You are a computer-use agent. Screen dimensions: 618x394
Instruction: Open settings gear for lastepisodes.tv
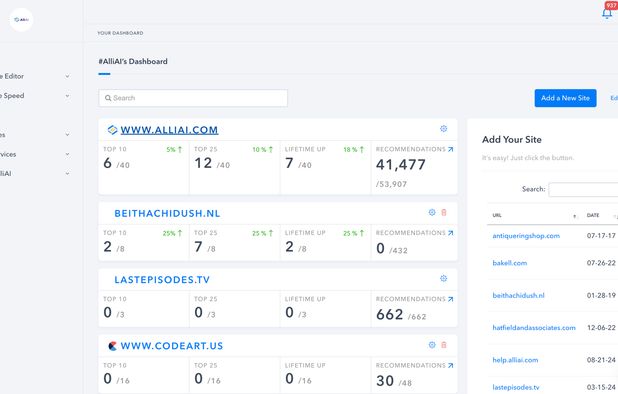pos(443,278)
